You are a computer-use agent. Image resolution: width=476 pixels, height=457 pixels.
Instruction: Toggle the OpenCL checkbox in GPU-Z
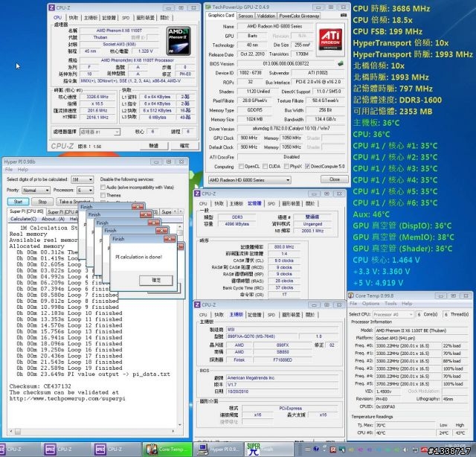(241, 166)
